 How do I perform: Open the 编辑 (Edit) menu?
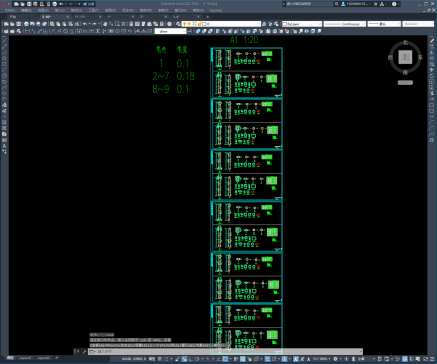tap(26, 10)
